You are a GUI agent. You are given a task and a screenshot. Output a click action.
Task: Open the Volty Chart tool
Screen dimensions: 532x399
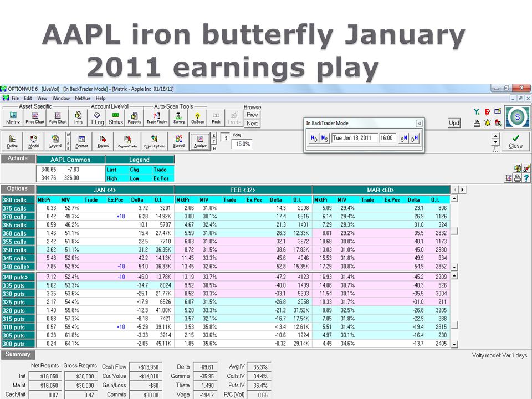click(x=58, y=119)
